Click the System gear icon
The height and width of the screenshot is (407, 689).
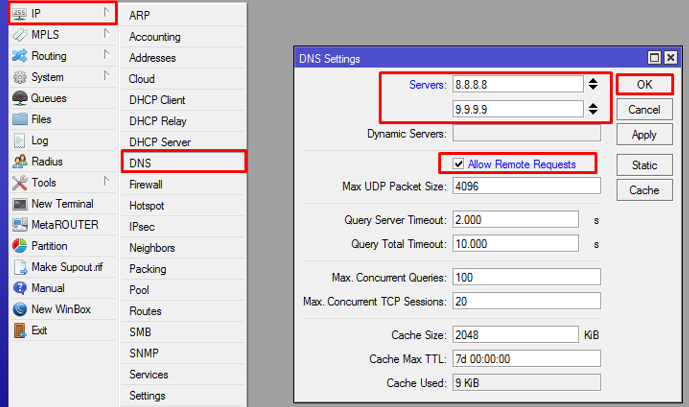click(20, 77)
